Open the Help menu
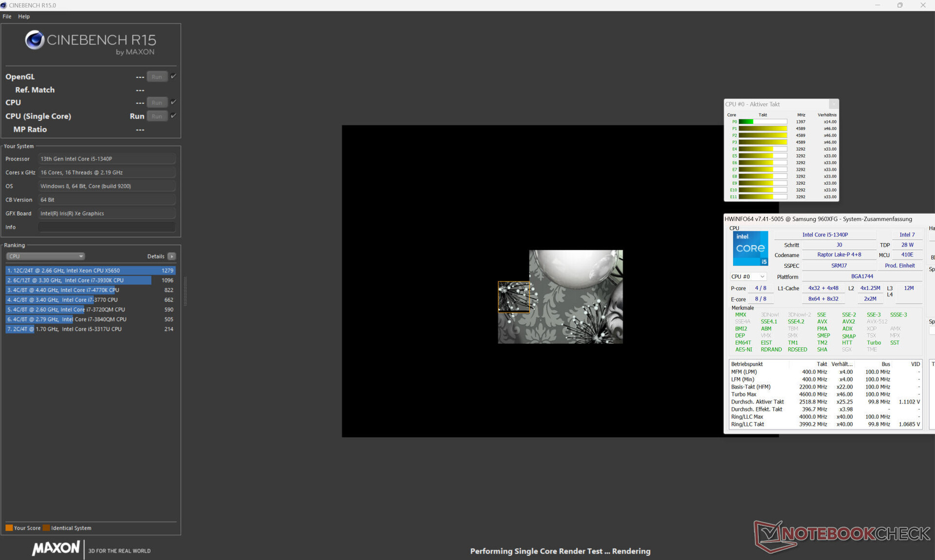The image size is (935, 560). [24, 17]
